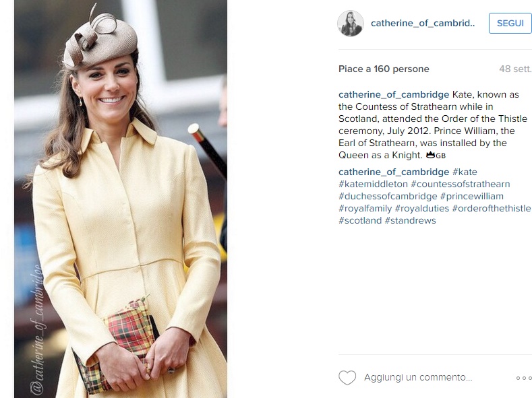The height and width of the screenshot is (398, 532).
Task: Open the profile avatar thumbnail
Action: 351,23
